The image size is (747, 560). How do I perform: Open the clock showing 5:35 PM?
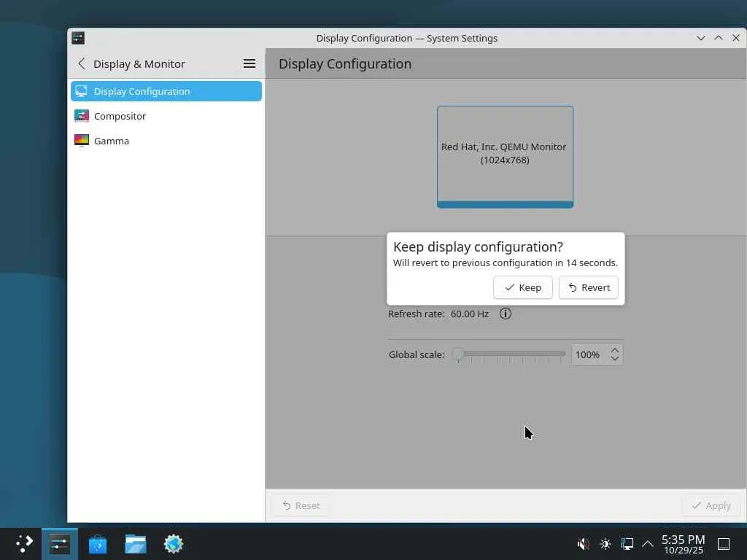pyautogui.click(x=683, y=544)
